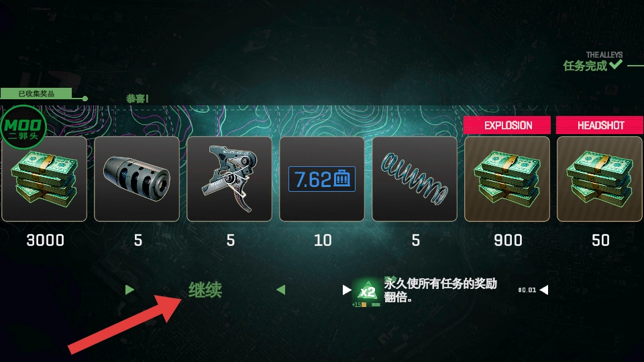Click the green left arrow right of 继续

point(281,290)
